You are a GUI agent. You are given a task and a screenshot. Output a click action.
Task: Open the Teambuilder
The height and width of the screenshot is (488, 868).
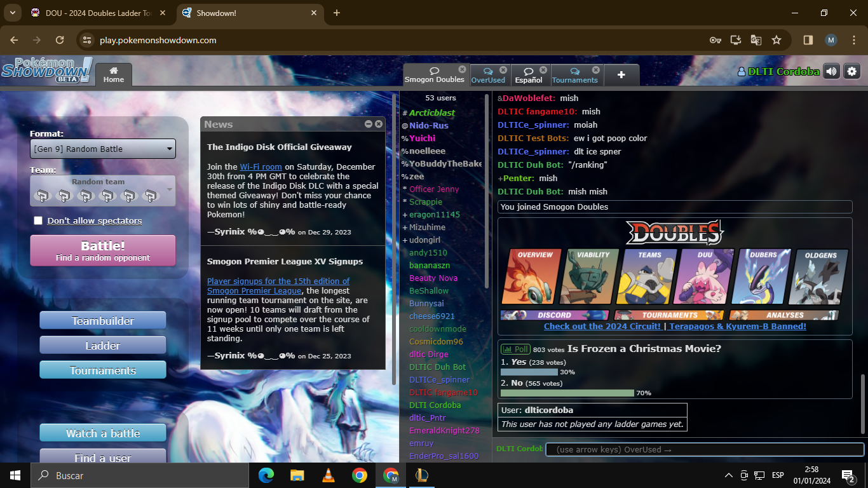coord(103,321)
